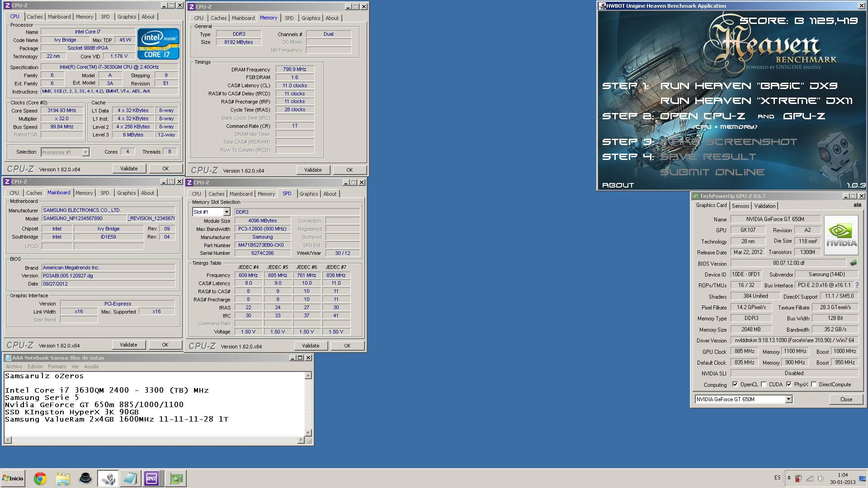The image size is (868, 488).
Task: Click the black round taskbar icon
Action: tap(85, 479)
